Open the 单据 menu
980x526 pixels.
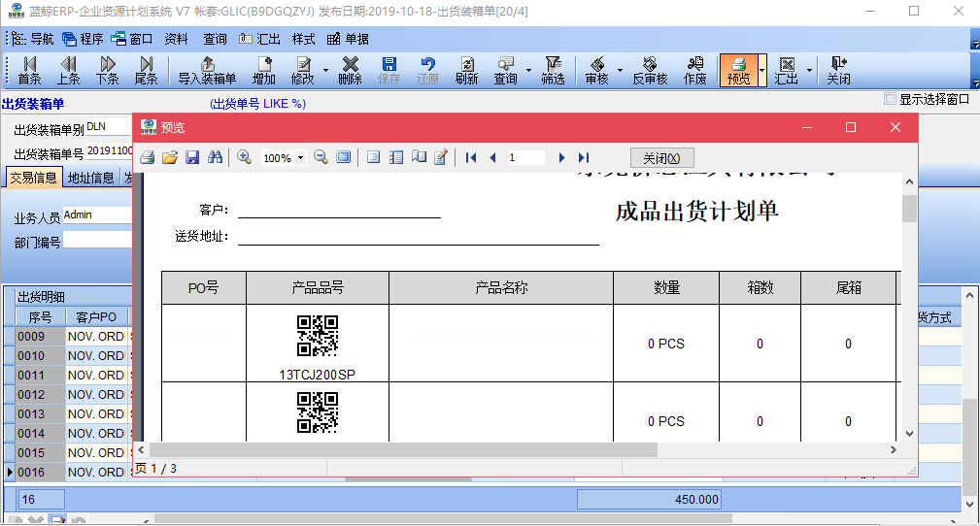click(x=348, y=39)
